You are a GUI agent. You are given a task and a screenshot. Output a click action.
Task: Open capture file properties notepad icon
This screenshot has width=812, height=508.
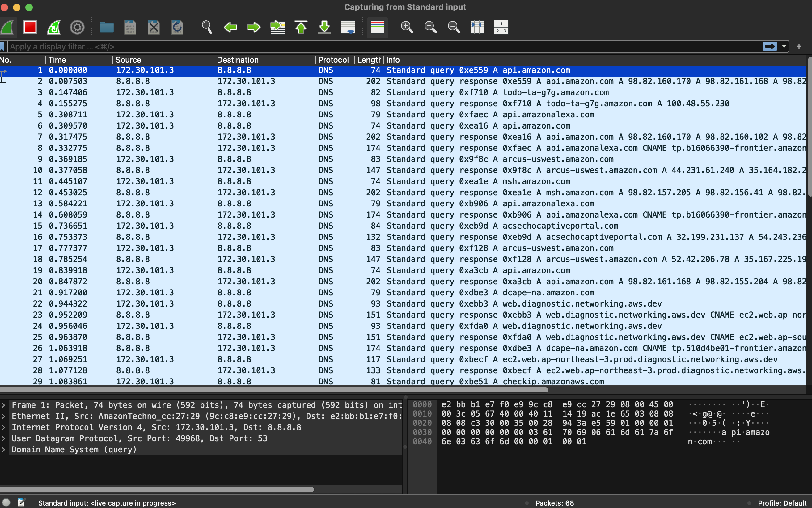pos(21,503)
